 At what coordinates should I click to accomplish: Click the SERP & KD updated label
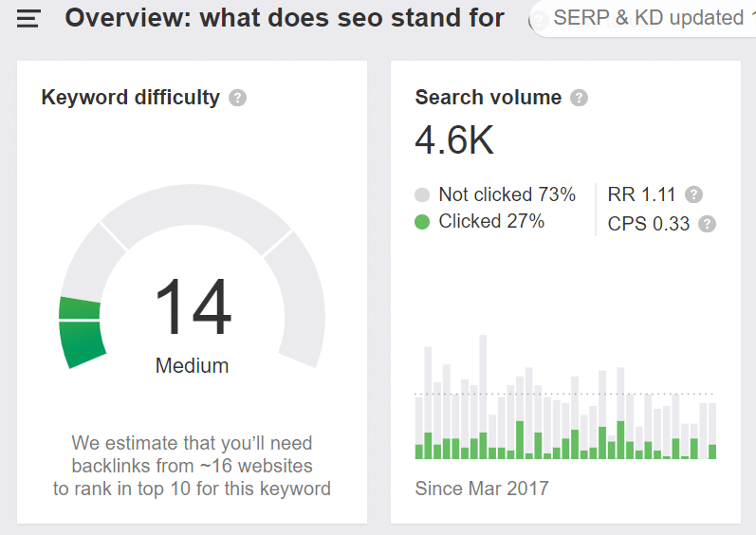point(649,18)
